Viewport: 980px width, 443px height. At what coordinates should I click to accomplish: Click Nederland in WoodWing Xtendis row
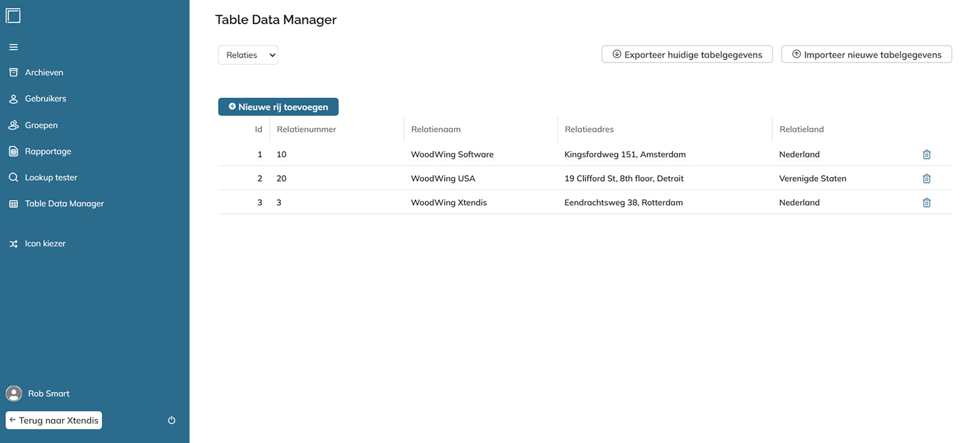point(799,203)
